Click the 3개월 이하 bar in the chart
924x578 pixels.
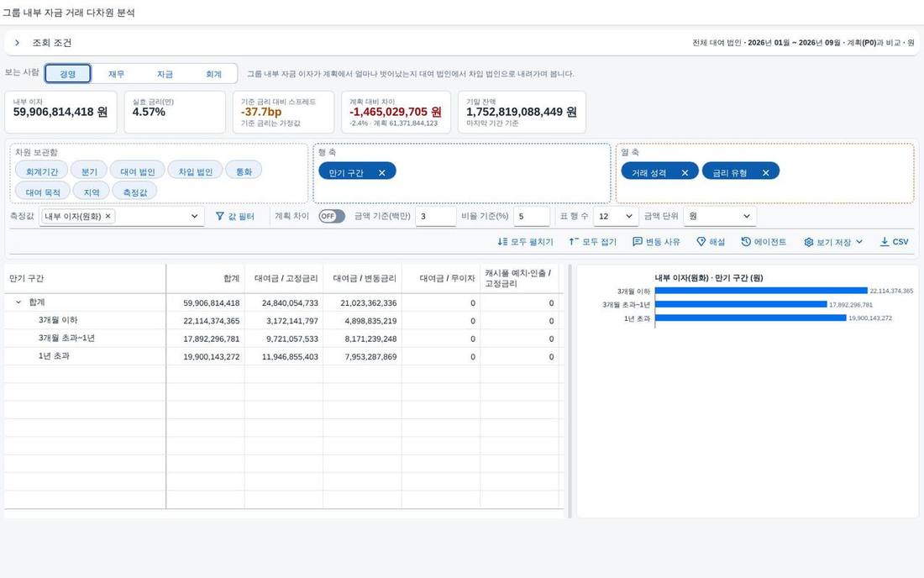click(x=761, y=291)
